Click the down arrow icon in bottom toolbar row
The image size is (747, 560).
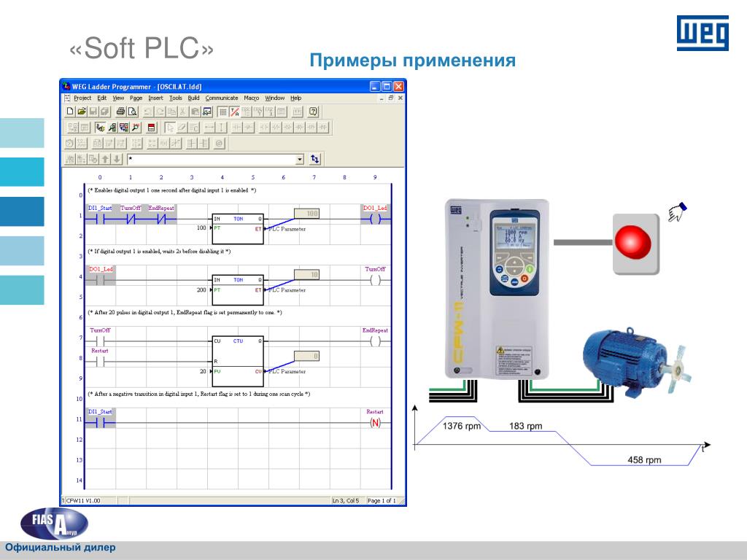[x=116, y=159]
